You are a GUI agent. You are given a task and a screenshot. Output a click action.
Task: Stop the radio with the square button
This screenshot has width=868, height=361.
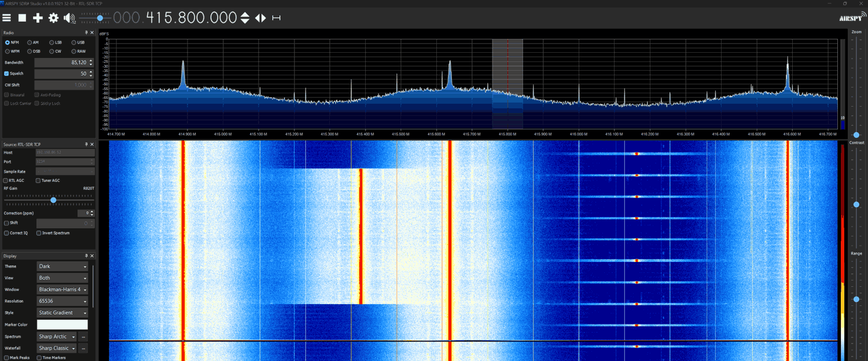(x=22, y=18)
